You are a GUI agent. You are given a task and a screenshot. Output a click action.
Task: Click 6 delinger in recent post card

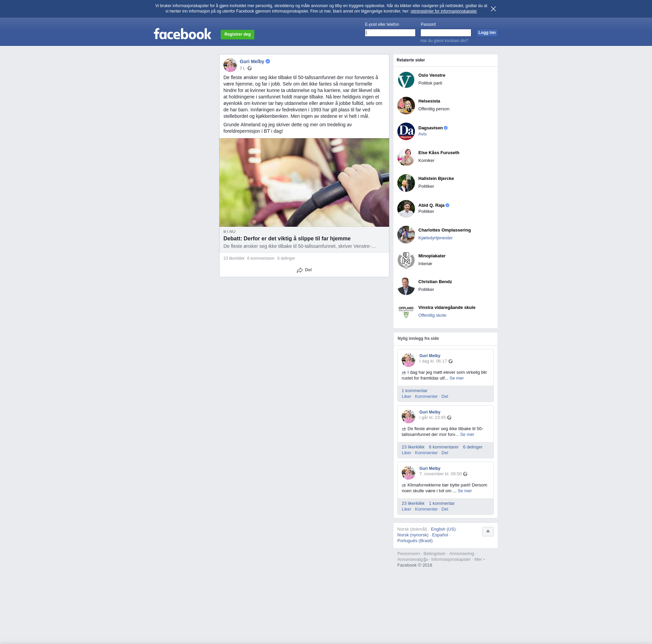pyautogui.click(x=472, y=447)
